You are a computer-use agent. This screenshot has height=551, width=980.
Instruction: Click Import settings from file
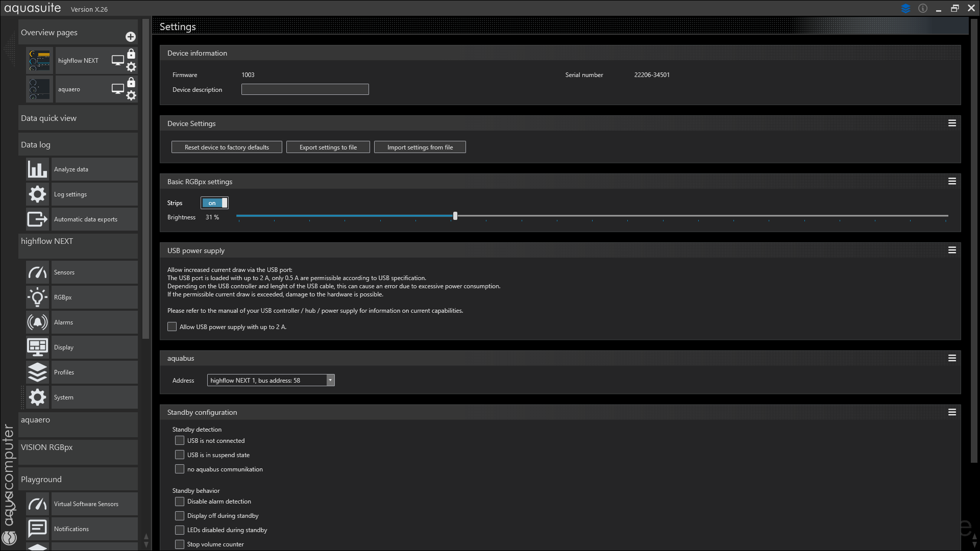(420, 147)
